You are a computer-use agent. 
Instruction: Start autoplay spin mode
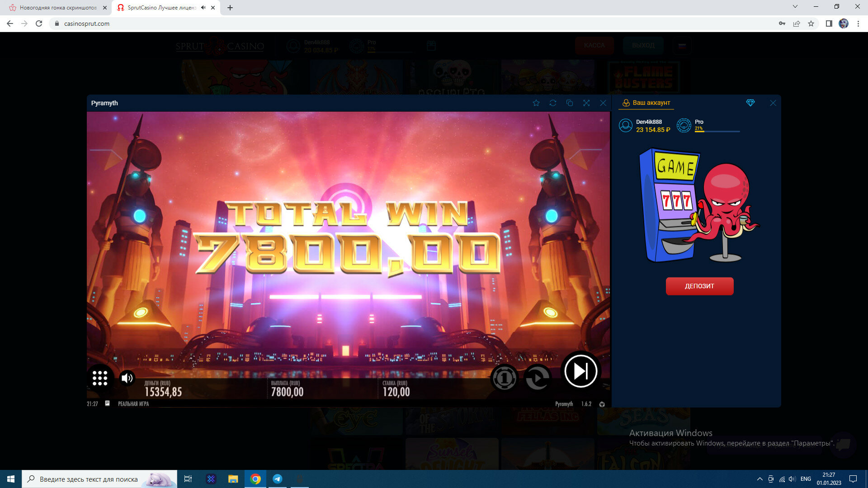pos(537,378)
